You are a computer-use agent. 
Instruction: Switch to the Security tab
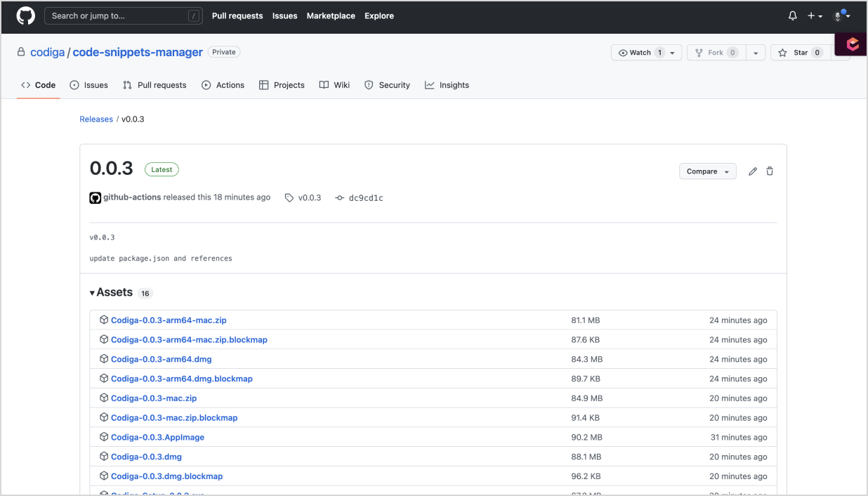pos(387,85)
